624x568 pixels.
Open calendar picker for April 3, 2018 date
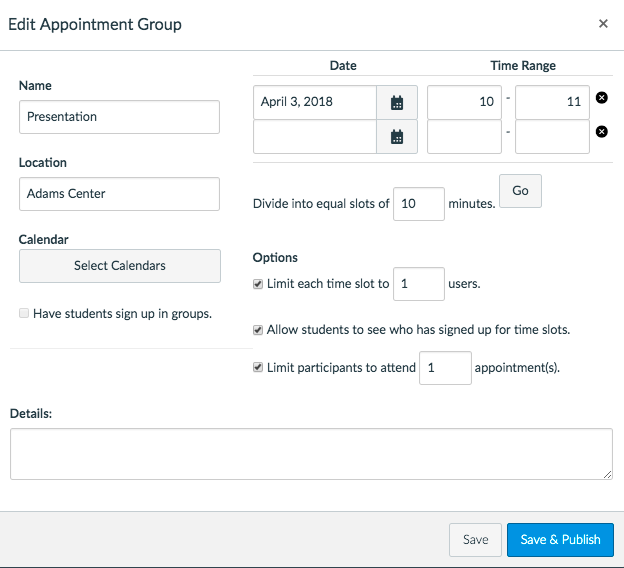(397, 102)
